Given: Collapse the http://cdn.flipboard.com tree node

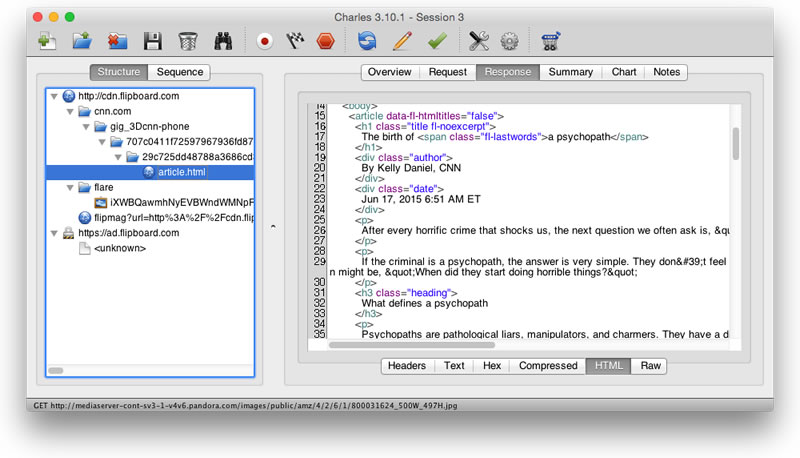Looking at the screenshot, I should (54, 96).
